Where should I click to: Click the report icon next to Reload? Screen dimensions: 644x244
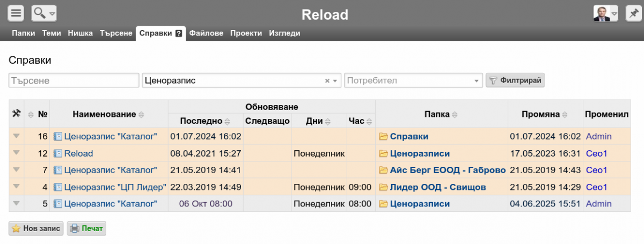pos(58,153)
